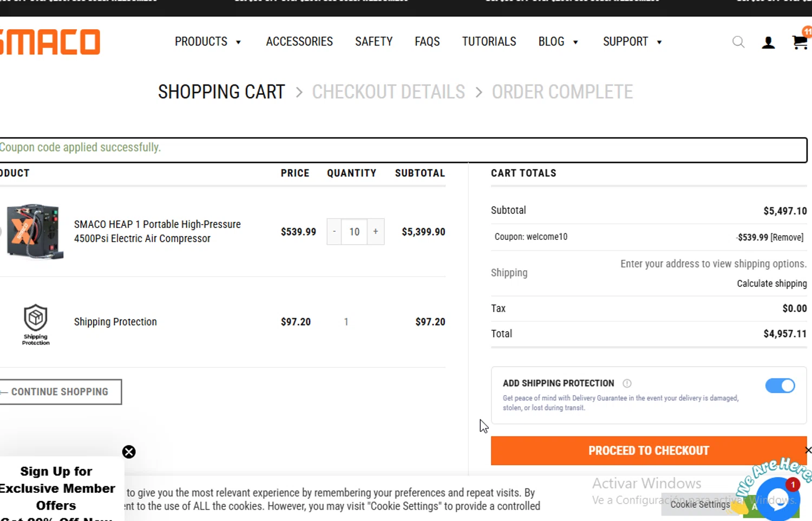Click the coupon applied successfully message
The image size is (812, 521).
[x=80, y=147]
